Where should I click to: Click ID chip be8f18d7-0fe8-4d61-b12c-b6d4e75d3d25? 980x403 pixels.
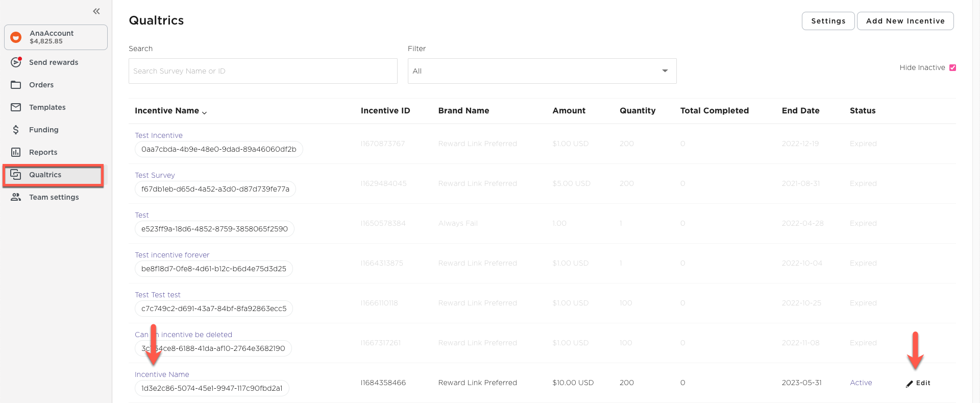(214, 269)
